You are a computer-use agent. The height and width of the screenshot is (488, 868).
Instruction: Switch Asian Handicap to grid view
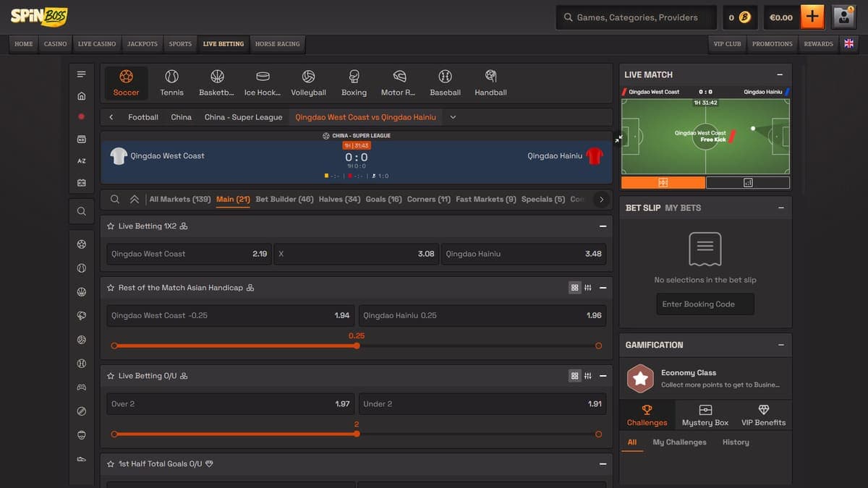[575, 288]
